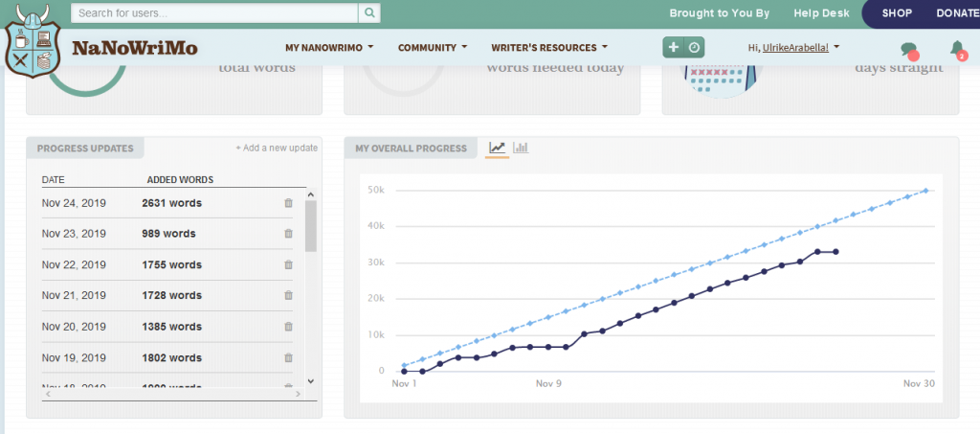The width and height of the screenshot is (980, 434).
Task: Go to the Shop page
Action: (x=897, y=13)
